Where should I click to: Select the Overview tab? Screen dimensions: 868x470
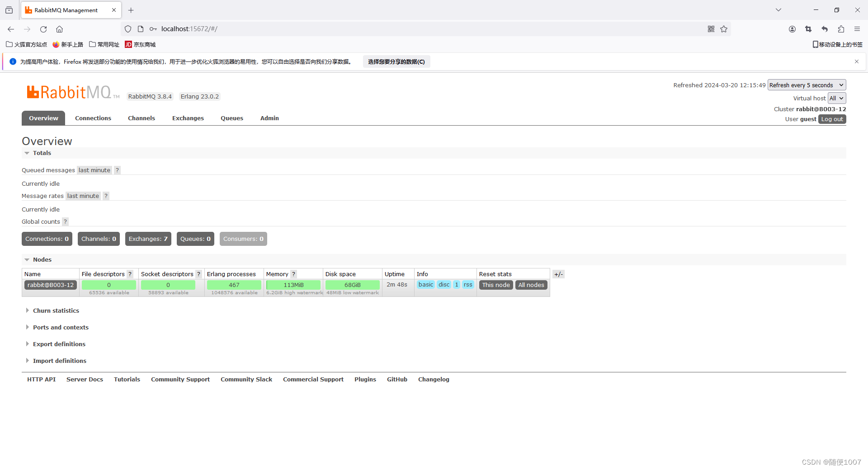[x=43, y=118]
